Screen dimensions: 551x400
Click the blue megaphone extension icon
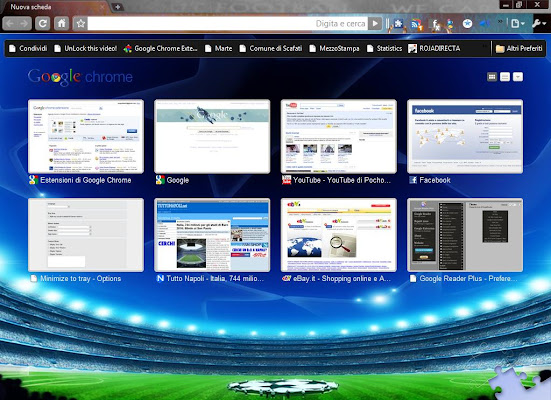point(485,24)
